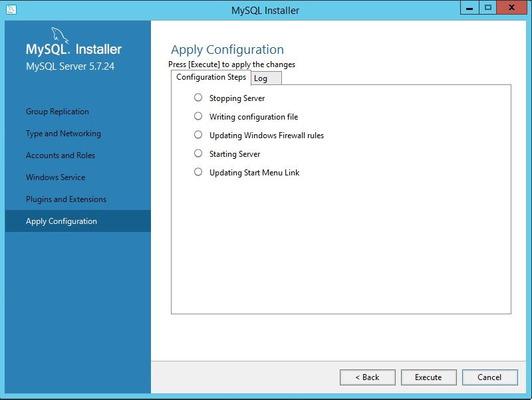This screenshot has height=400, width=532.
Task: Cancel the configuration wizard
Action: coord(489,377)
